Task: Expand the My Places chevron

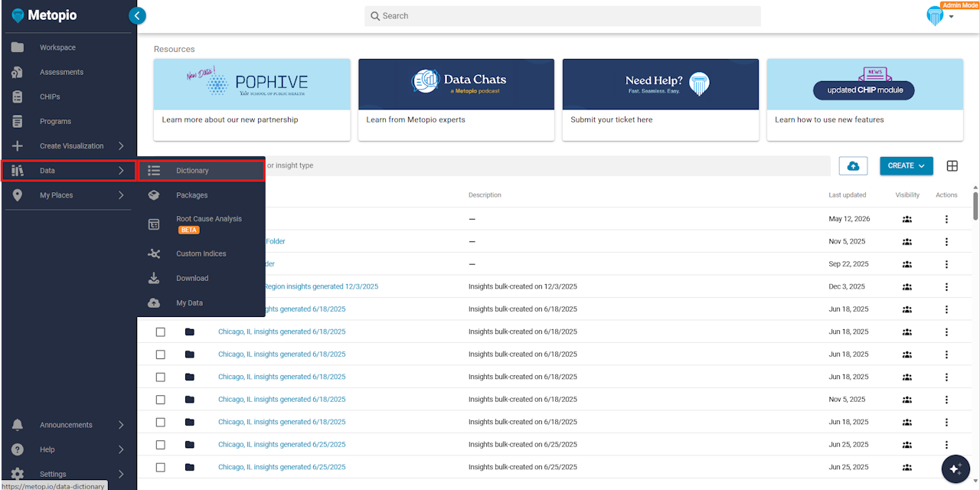Action: point(121,195)
